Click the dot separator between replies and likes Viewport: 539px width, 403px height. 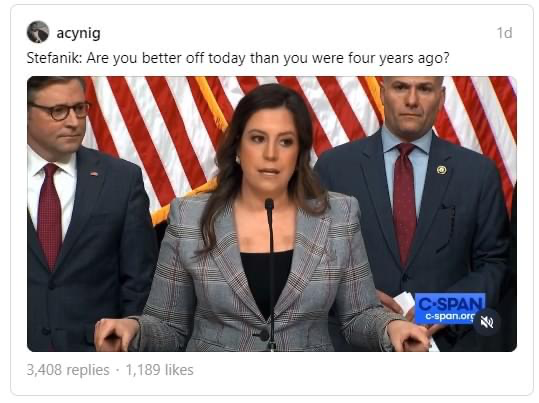pyautogui.click(x=118, y=370)
